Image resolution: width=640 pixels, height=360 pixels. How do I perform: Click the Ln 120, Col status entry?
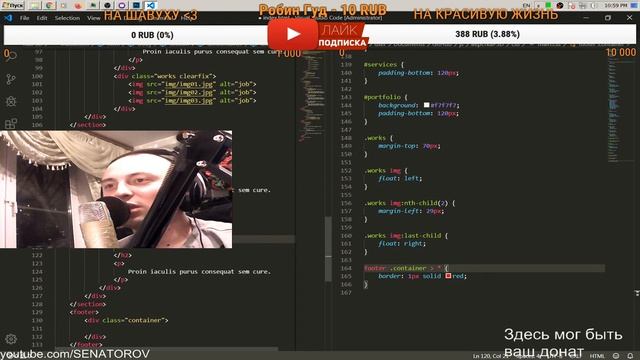(491, 356)
